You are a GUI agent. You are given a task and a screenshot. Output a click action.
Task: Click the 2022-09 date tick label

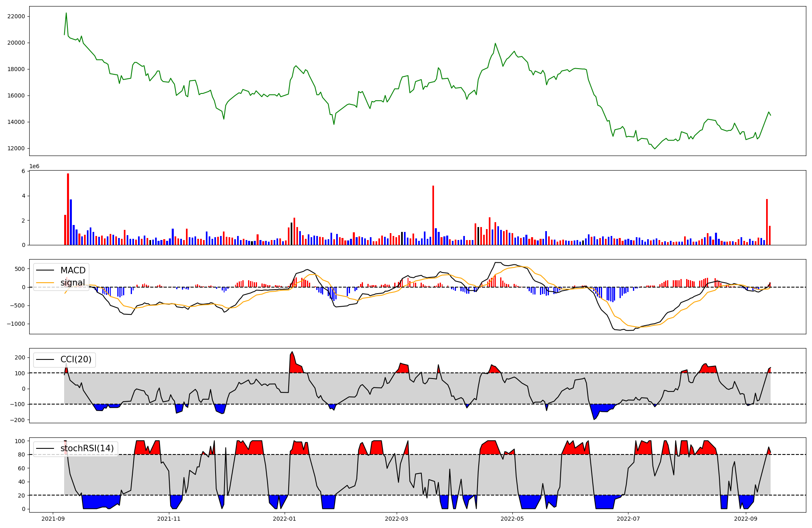point(746,519)
